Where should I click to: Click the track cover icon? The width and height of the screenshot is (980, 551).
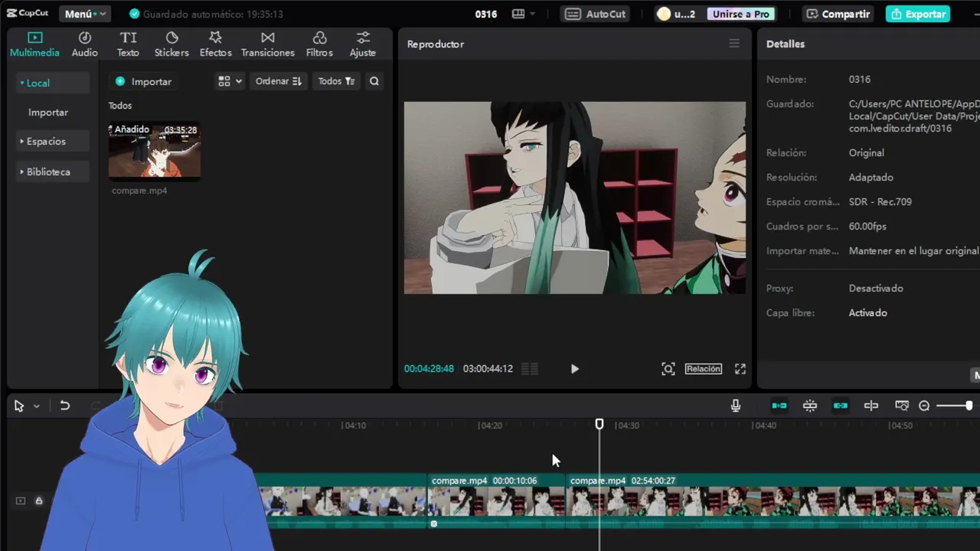(21, 500)
